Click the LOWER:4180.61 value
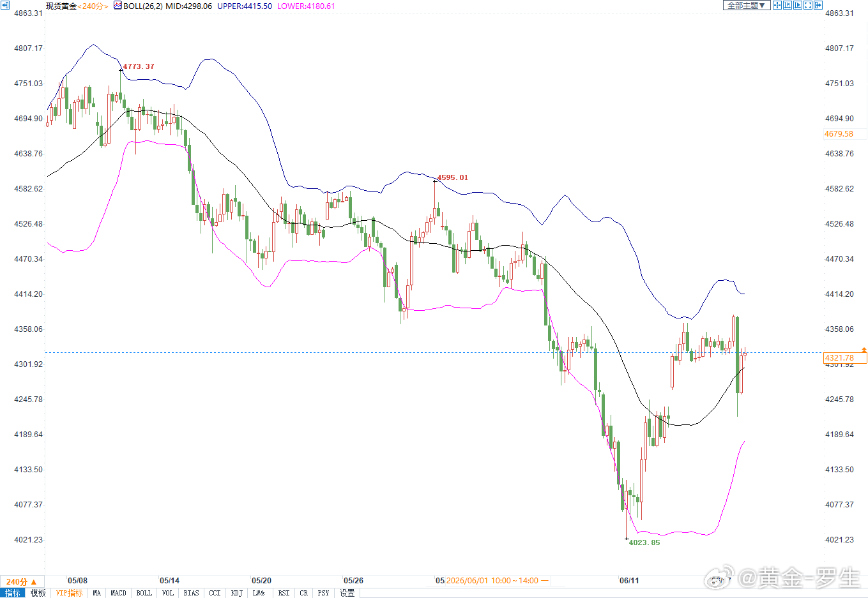The image size is (868, 598). [306, 6]
